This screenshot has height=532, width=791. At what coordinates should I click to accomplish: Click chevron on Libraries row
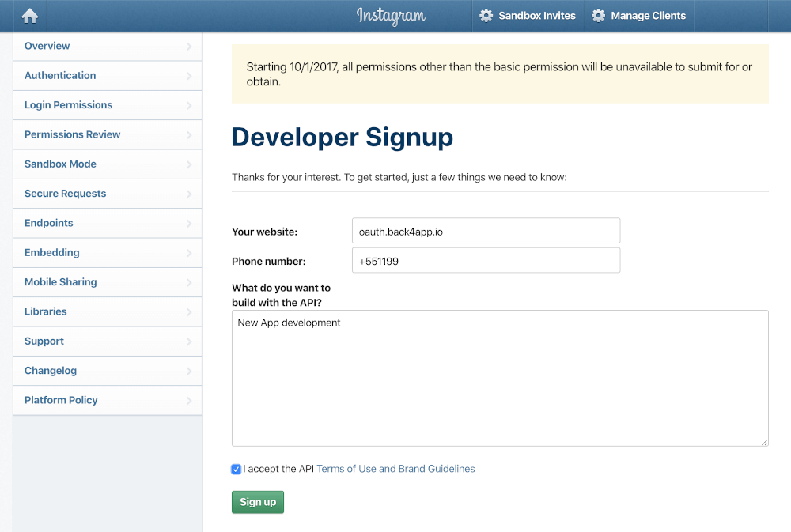click(x=189, y=311)
